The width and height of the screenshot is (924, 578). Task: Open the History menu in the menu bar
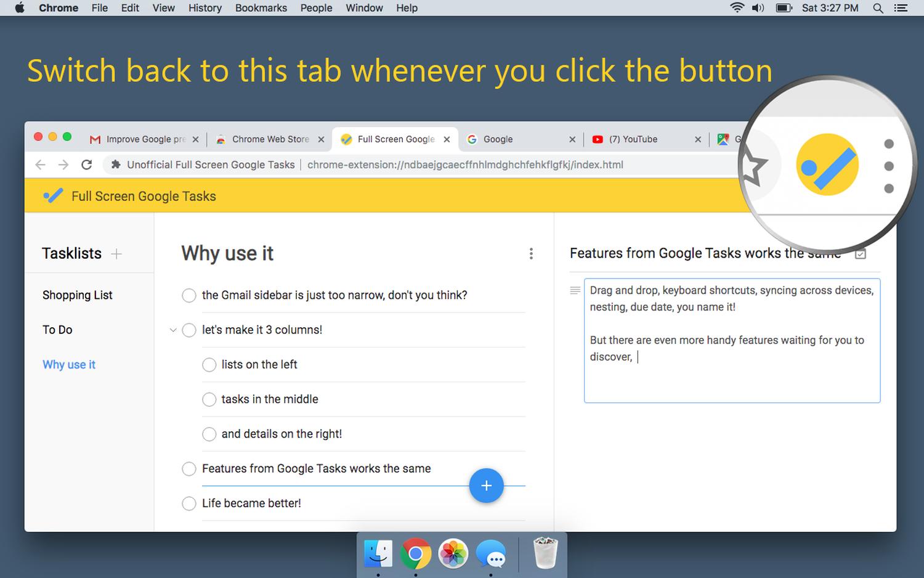tap(205, 8)
